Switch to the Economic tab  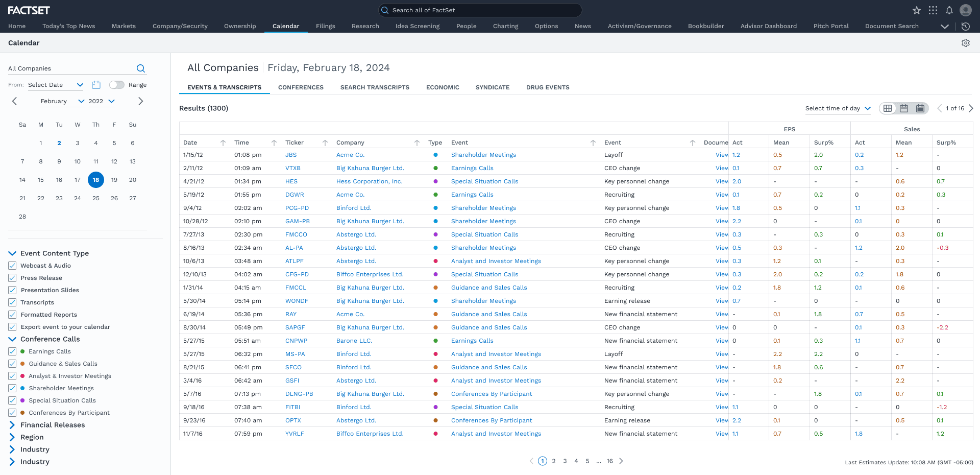point(443,87)
